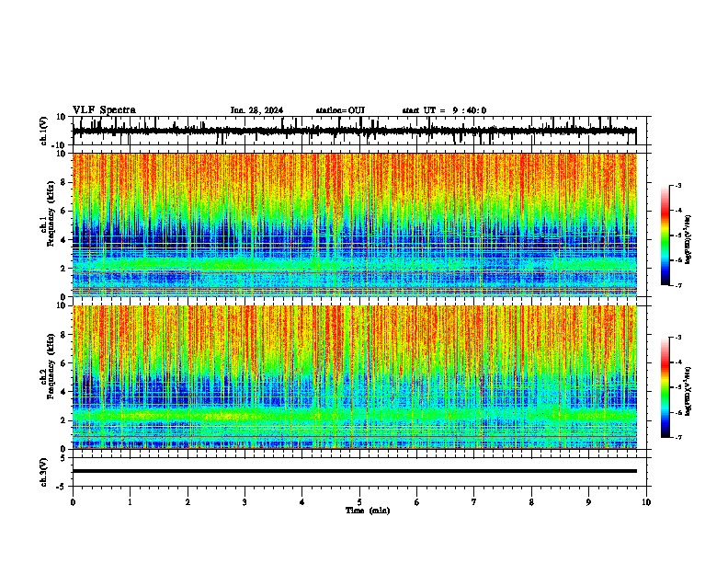Click tick label "9" on the Time axis
This screenshot has width=728, height=563.
[588, 502]
